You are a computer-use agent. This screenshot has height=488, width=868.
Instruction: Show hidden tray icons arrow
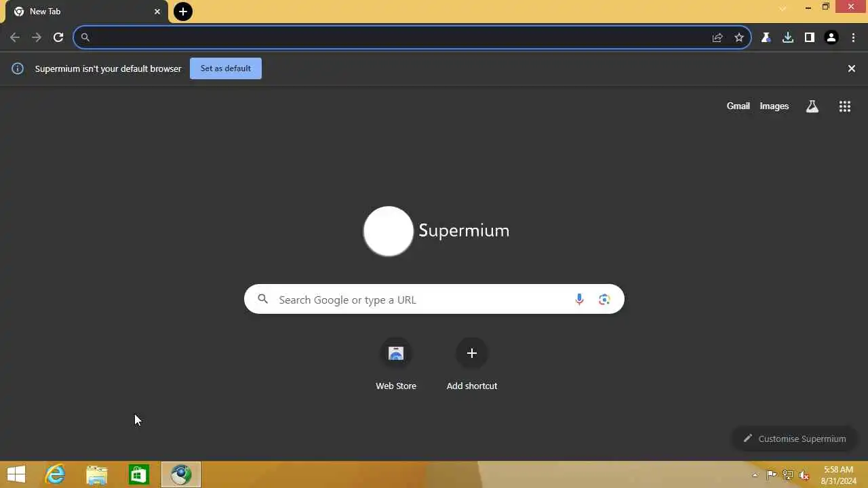755,475
